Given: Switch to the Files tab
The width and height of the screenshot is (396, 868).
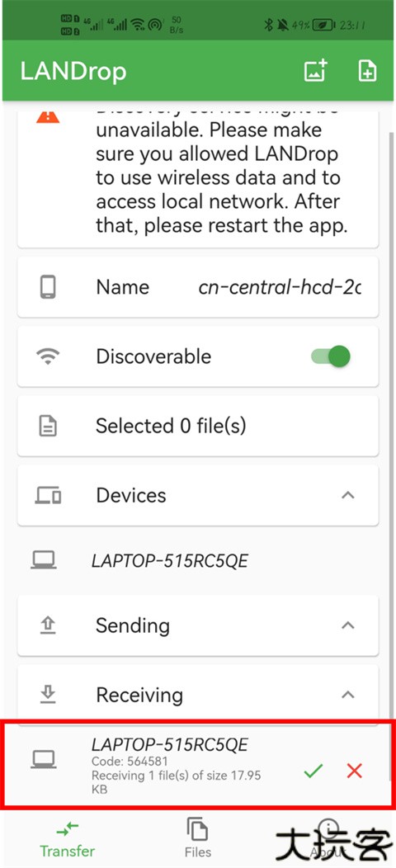Looking at the screenshot, I should tap(198, 837).
